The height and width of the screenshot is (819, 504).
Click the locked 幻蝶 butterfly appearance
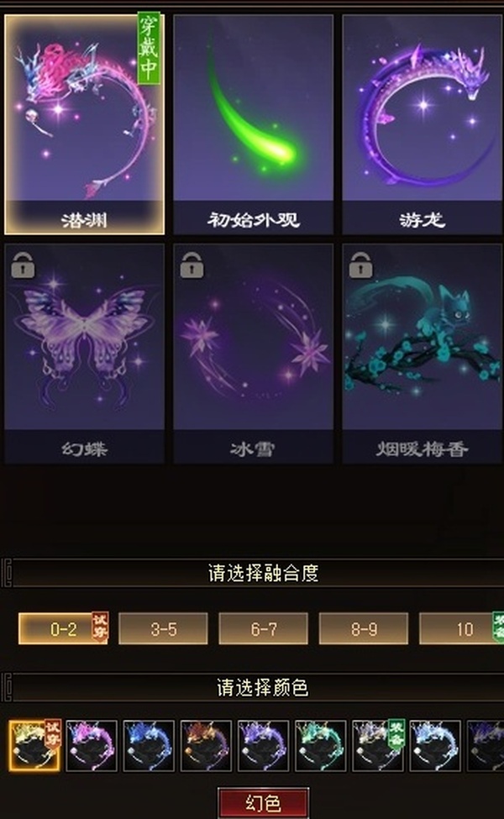tap(84, 354)
